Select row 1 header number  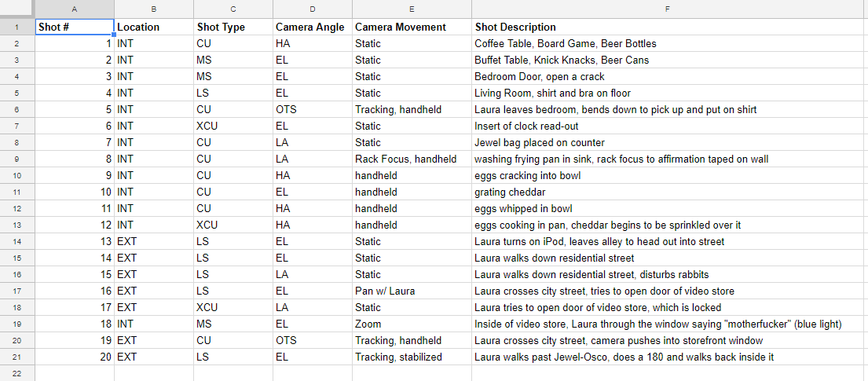[x=17, y=27]
